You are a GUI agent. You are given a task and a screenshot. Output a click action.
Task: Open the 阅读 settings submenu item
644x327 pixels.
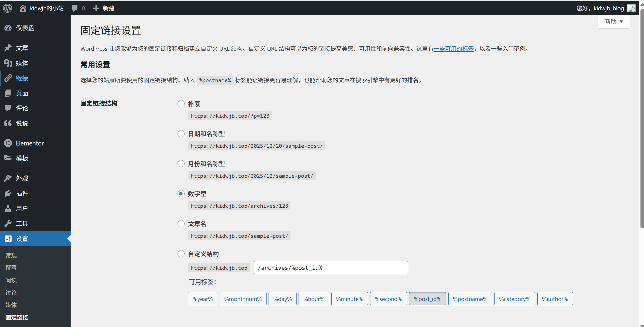(11, 280)
